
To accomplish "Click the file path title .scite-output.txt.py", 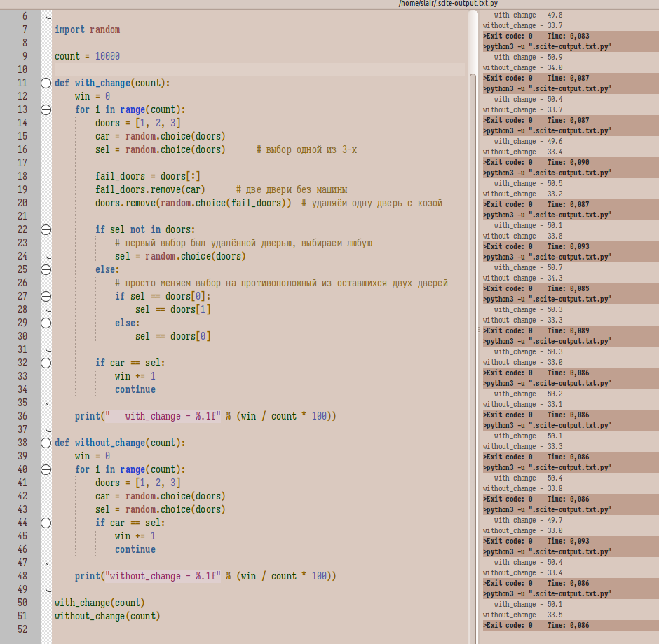I will [448, 4].
